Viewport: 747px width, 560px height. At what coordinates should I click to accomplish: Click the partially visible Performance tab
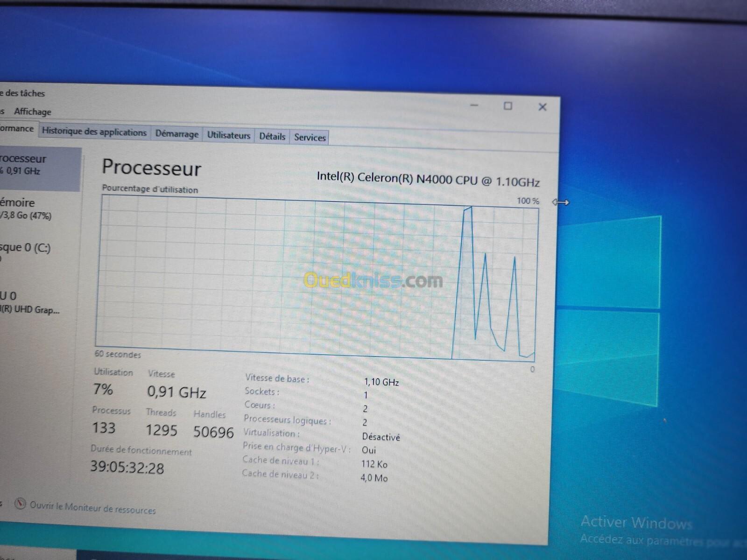point(17,129)
